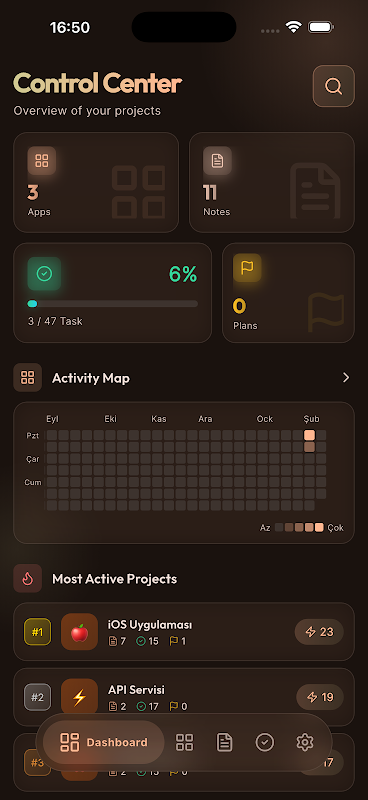368x800 pixels.
Task: Open the Apps grid icon in tab bar
Action: point(184,742)
